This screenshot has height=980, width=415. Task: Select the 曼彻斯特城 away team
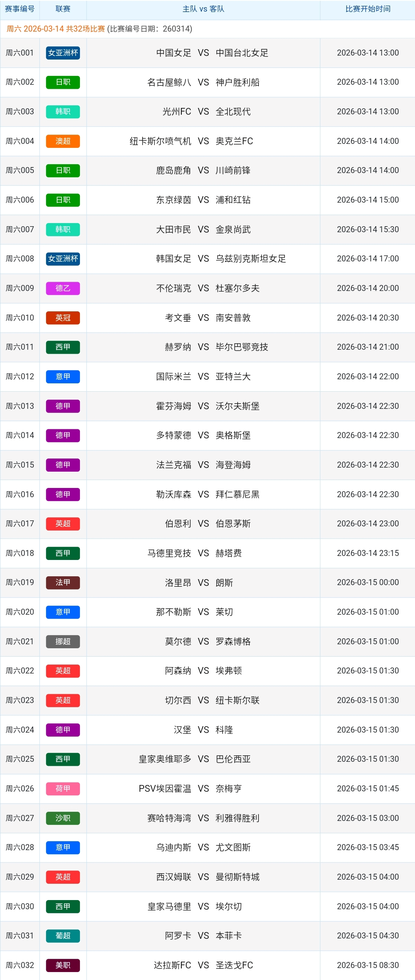[237, 877]
